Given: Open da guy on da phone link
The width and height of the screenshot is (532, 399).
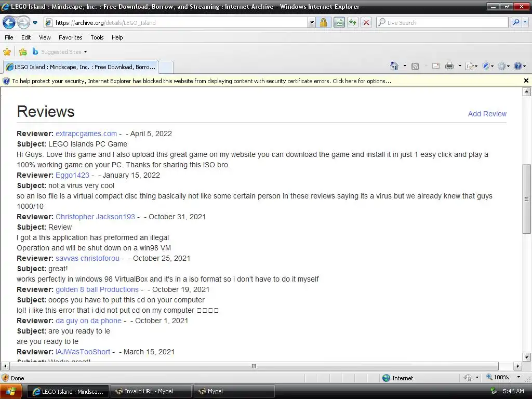Looking at the screenshot, I should click(88, 321).
